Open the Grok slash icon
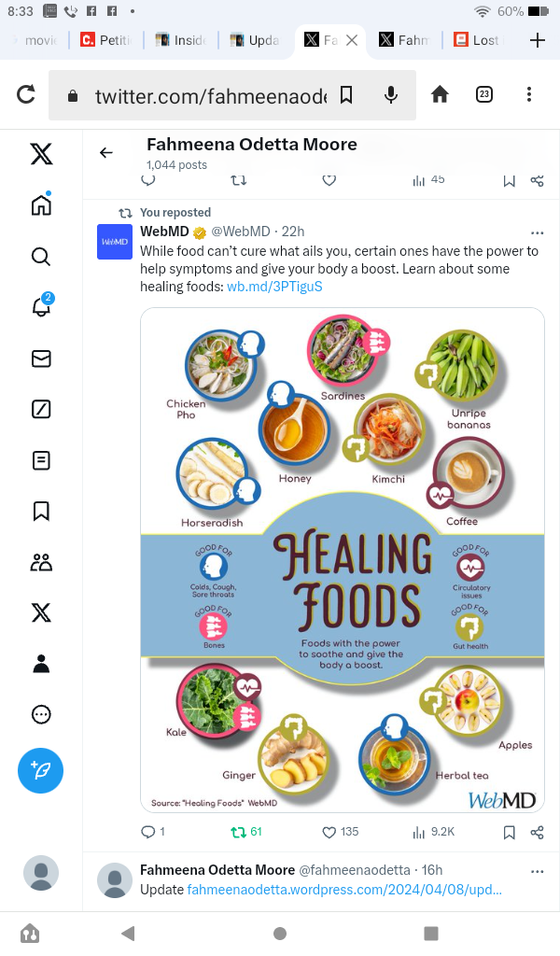Viewport: 560px width, 956px height. pos(41,409)
